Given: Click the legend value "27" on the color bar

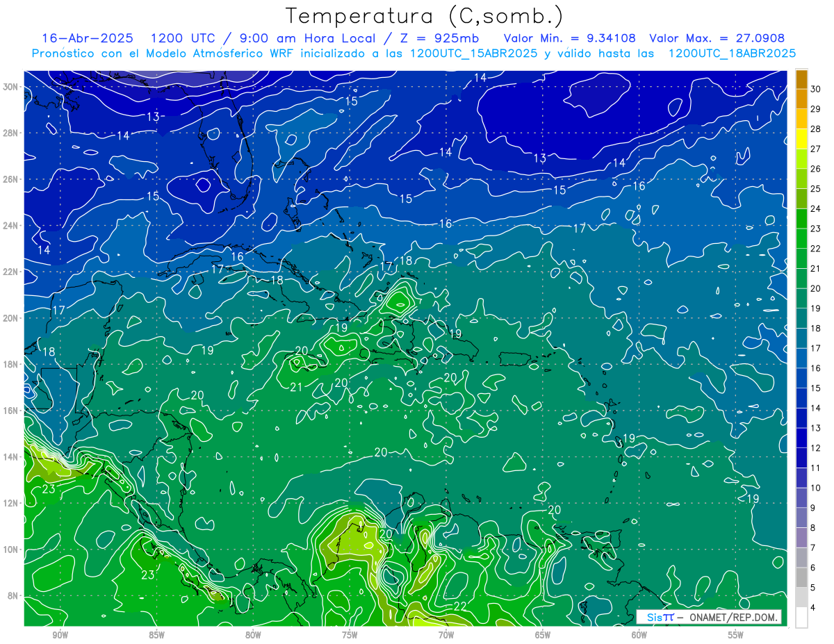Looking at the screenshot, I should tap(816, 149).
